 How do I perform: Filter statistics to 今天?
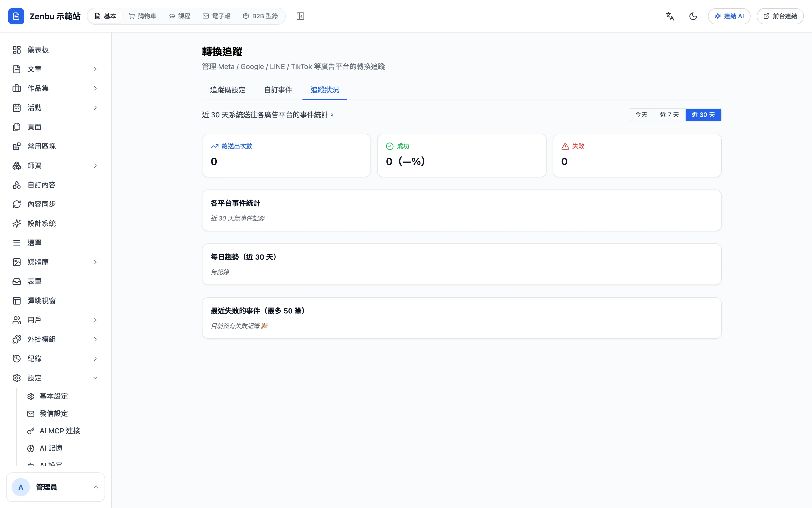pos(641,115)
